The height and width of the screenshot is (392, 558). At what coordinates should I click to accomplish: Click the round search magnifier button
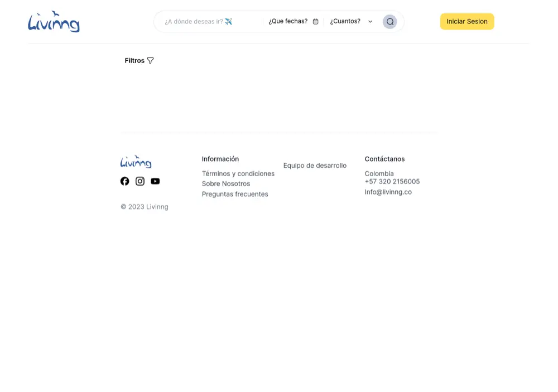[389, 22]
